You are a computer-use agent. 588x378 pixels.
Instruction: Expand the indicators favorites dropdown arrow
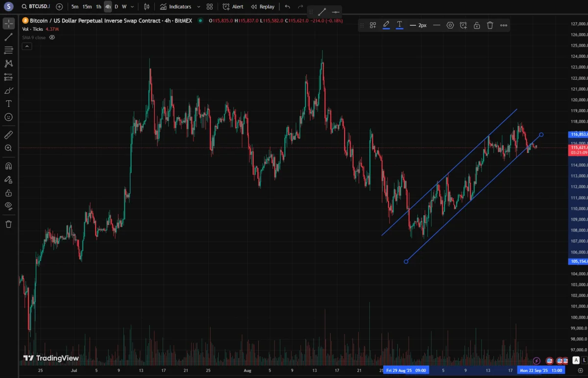pos(198,6)
